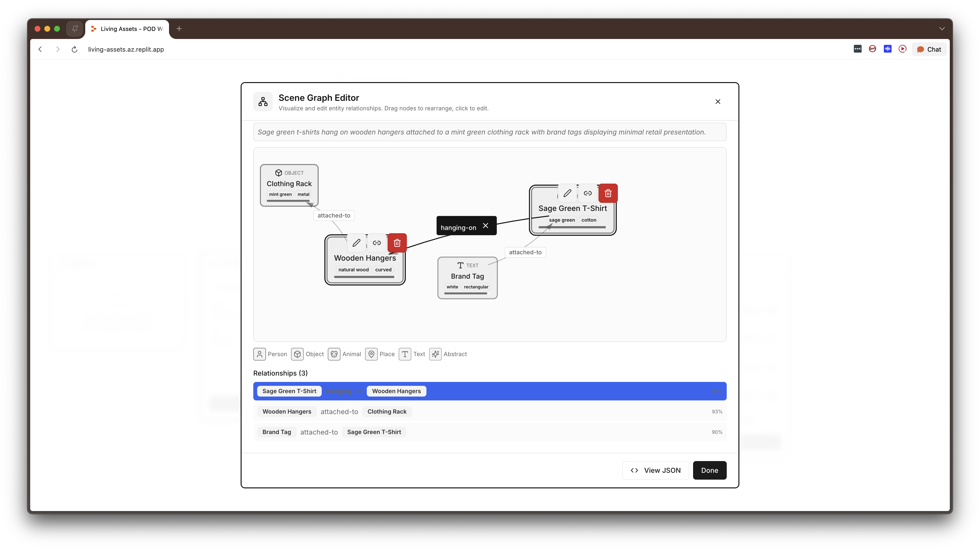The image size is (980, 550).
Task: Select the Brand Tag node
Action: click(468, 278)
